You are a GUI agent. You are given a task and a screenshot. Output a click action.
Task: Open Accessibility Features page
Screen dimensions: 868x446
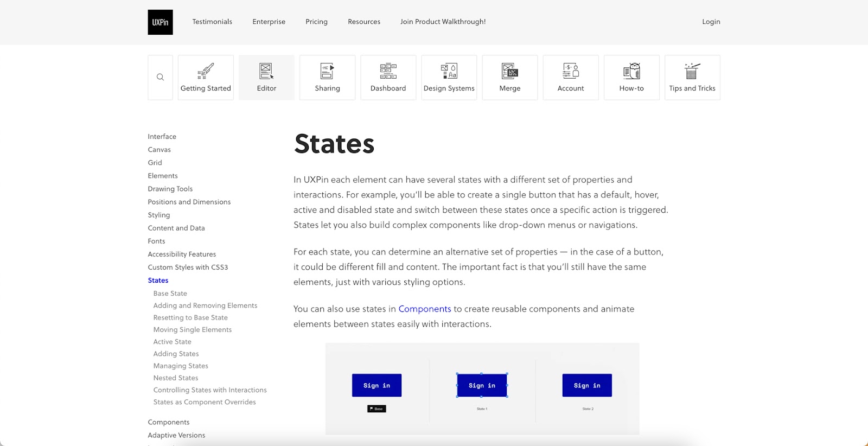[x=182, y=254]
